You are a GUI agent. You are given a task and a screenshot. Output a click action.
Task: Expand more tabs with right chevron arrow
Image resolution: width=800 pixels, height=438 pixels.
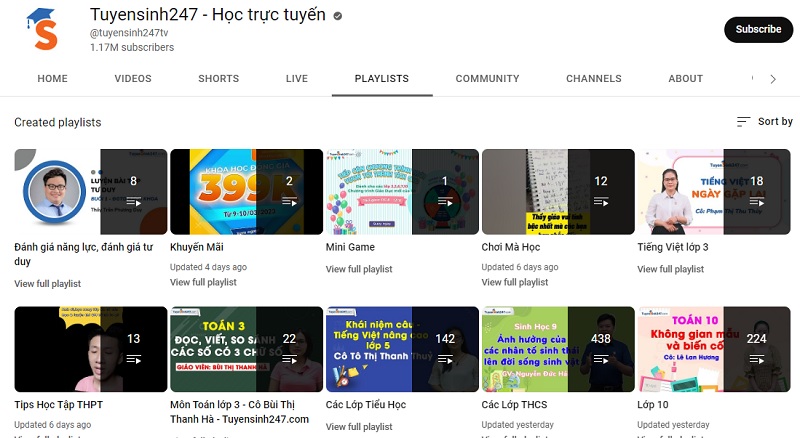point(772,79)
